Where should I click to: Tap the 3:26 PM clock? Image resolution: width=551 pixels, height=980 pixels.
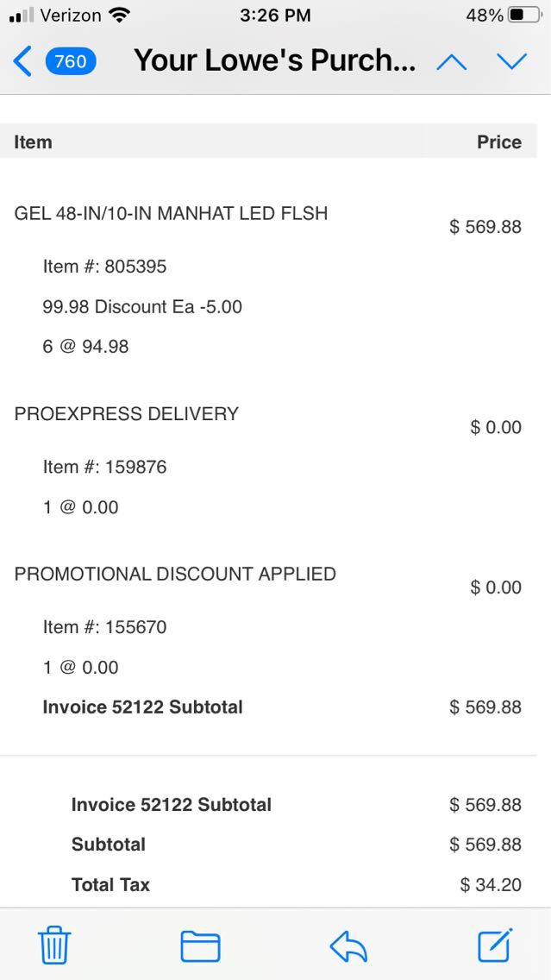[x=275, y=16]
